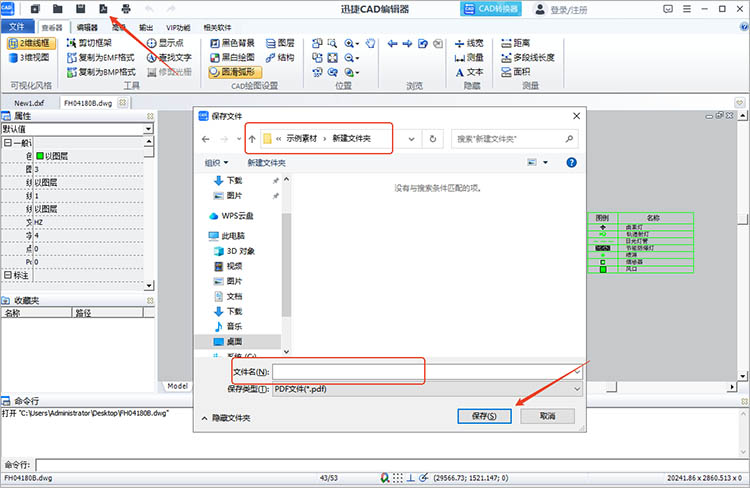The width and height of the screenshot is (750, 488).
Task: Click the 距离 distance measure tool
Action: [516, 43]
